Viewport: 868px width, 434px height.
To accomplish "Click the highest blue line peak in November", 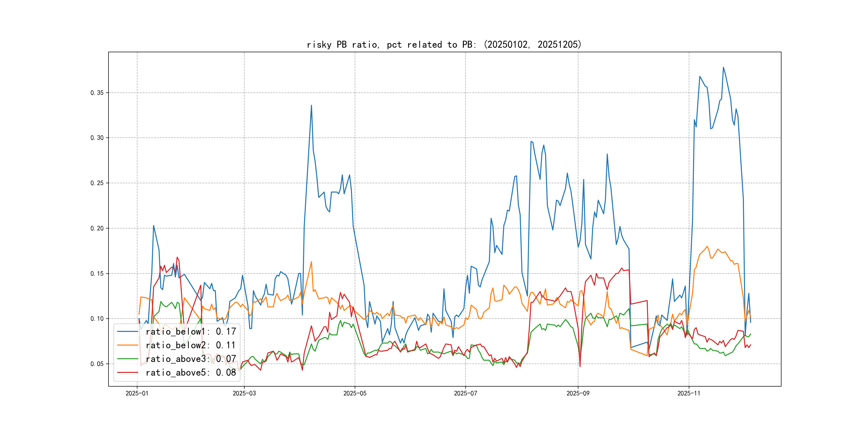I will [x=723, y=68].
